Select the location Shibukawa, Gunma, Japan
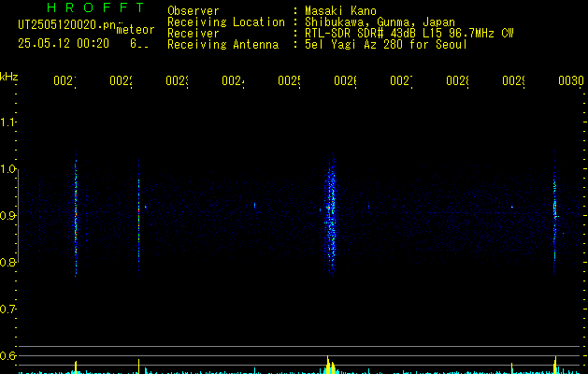 click(380, 22)
